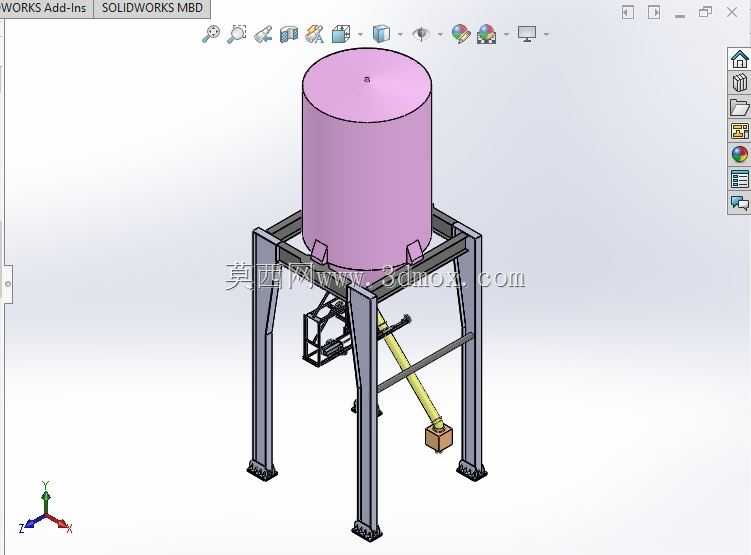Minimize the document window
Screen dimensions: 751x555
click(x=680, y=15)
